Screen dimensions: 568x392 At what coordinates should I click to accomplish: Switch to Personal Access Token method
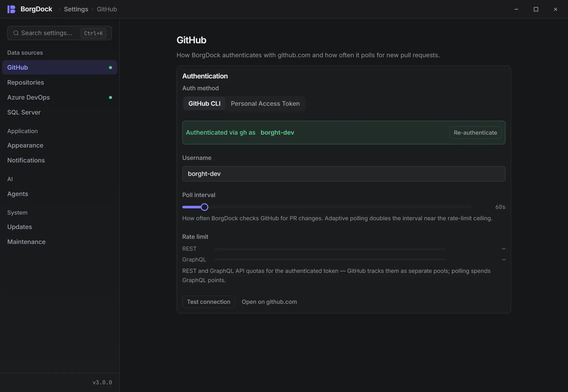point(265,104)
